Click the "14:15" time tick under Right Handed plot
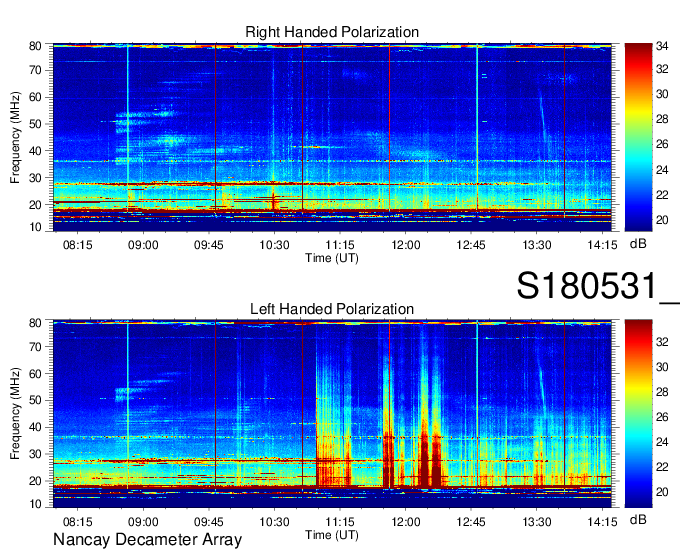680x552 pixels. [x=602, y=245]
